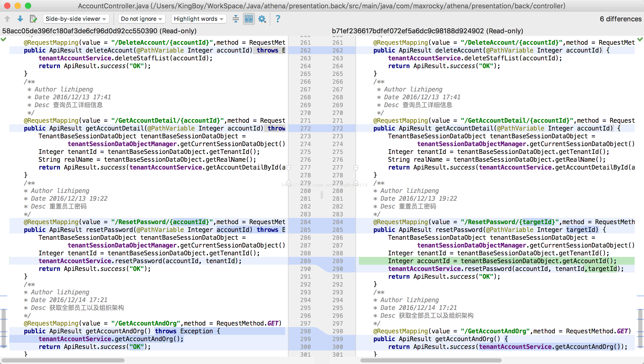This screenshot has width=644, height=364.
Task: Click the green macOS zoom window button
Action: tap(28, 6)
